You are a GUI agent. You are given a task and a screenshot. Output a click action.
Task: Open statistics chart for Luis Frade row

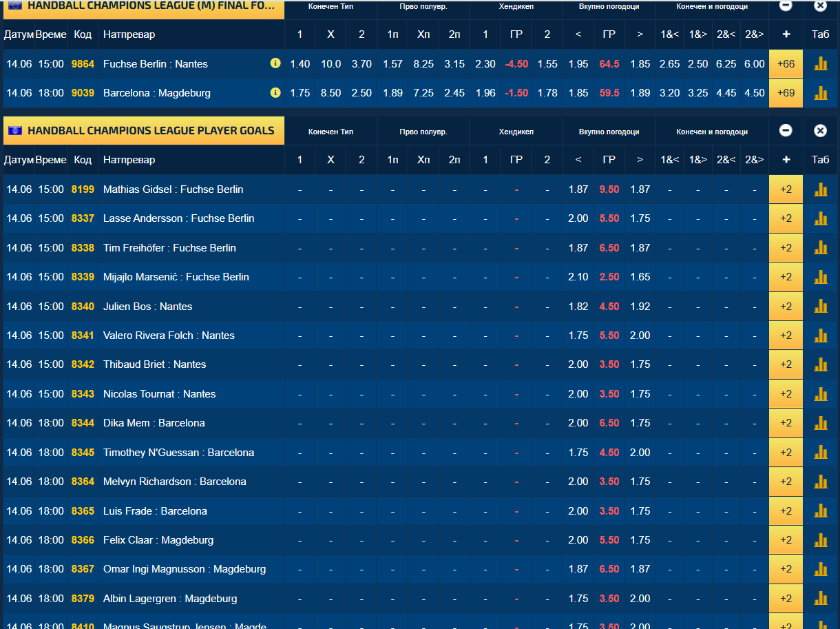click(821, 511)
